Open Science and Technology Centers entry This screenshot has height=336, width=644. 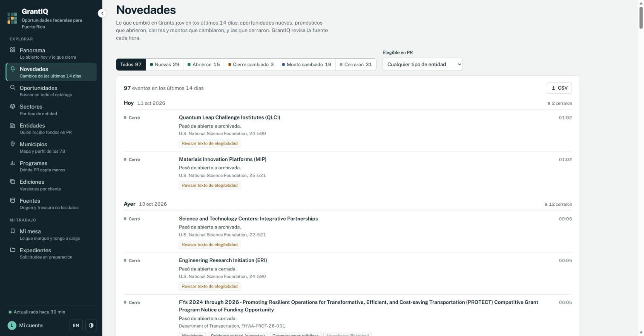click(248, 219)
